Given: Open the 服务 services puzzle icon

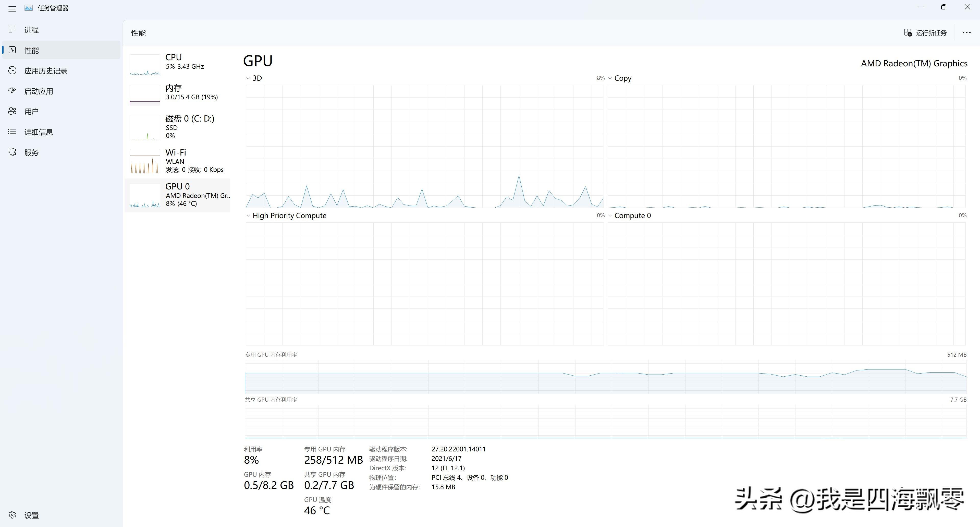Looking at the screenshot, I should [12, 152].
